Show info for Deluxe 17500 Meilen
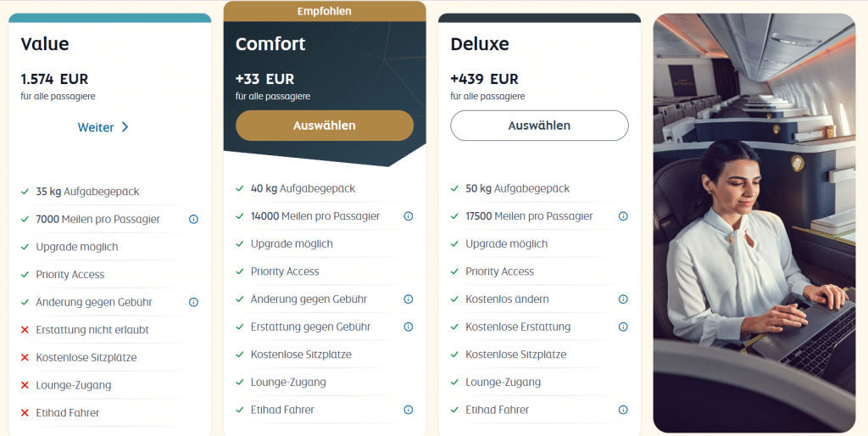The width and height of the screenshot is (868, 436). (x=623, y=216)
